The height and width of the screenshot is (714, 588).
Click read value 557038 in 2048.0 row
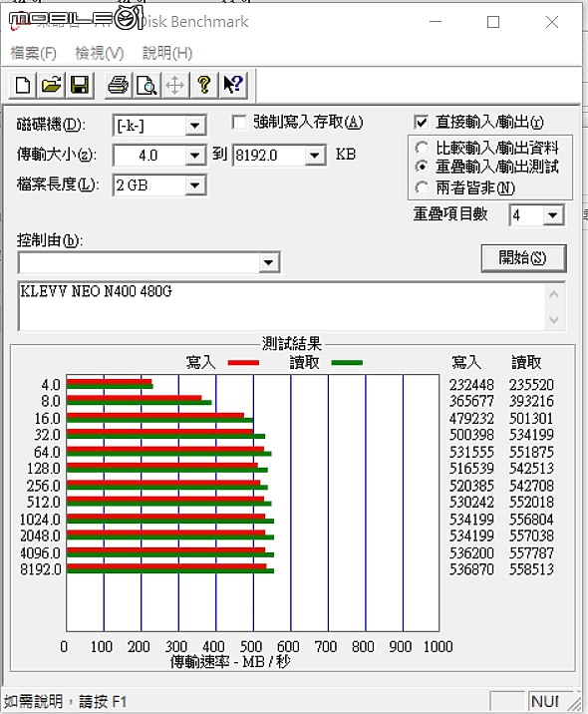531,535
